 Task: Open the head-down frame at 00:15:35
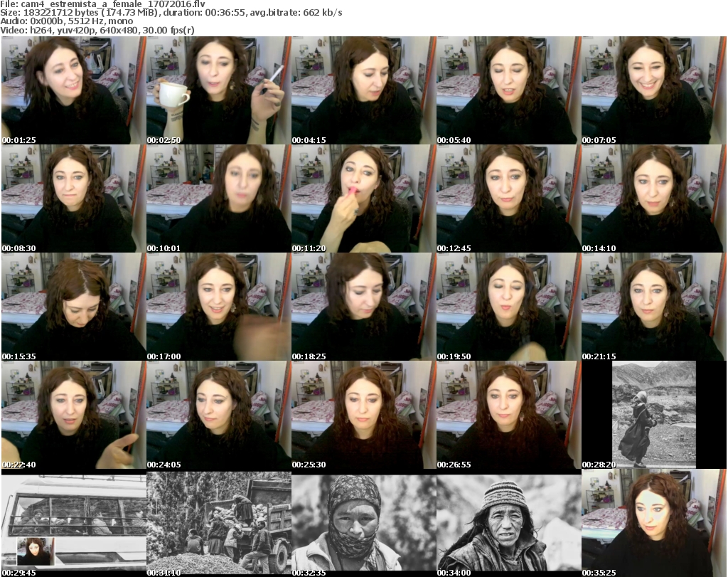(74, 307)
